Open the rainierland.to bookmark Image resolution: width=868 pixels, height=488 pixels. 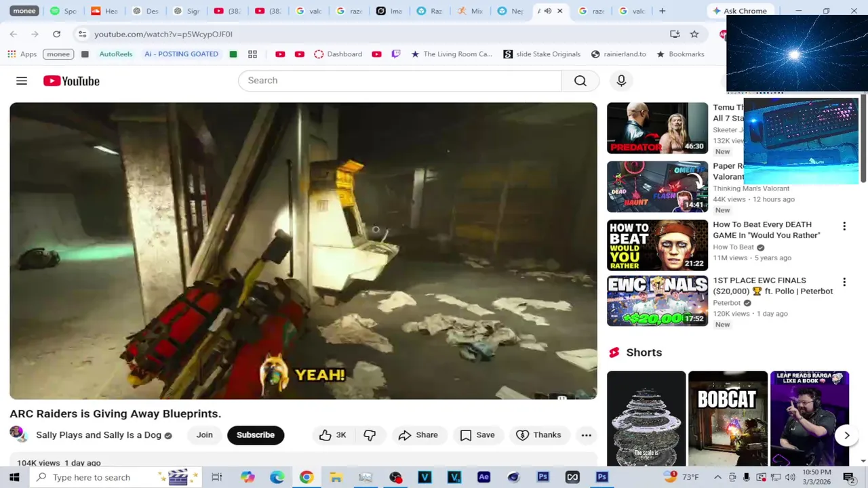pos(618,54)
